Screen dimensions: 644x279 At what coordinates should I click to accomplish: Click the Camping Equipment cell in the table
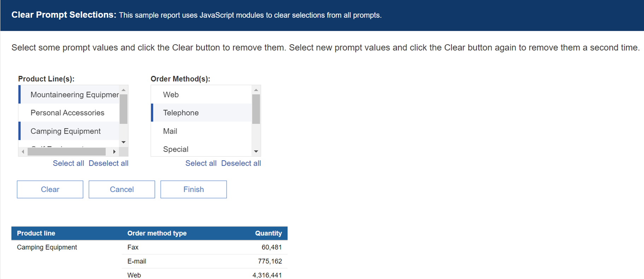click(x=47, y=247)
